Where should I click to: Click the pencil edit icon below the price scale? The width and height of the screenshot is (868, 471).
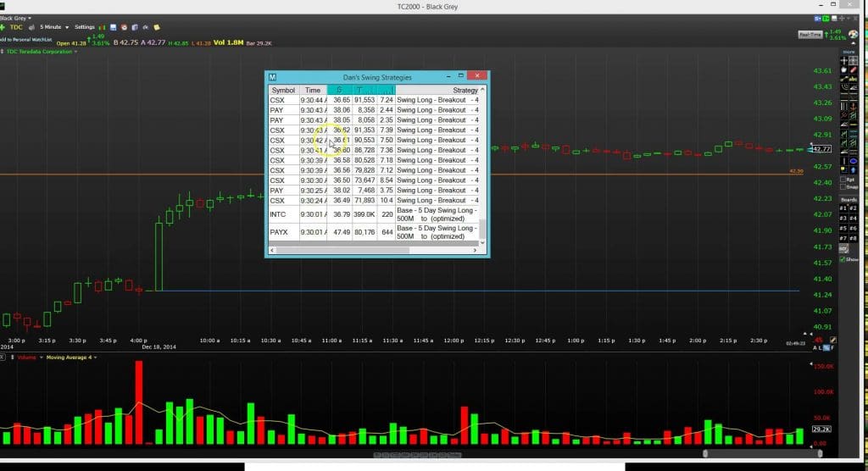(x=833, y=340)
